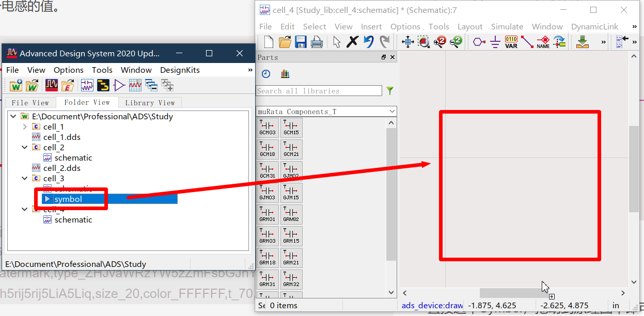The height and width of the screenshot is (316, 644).
Task: Open Simulate menu in schematic window
Action: pyautogui.click(x=507, y=26)
